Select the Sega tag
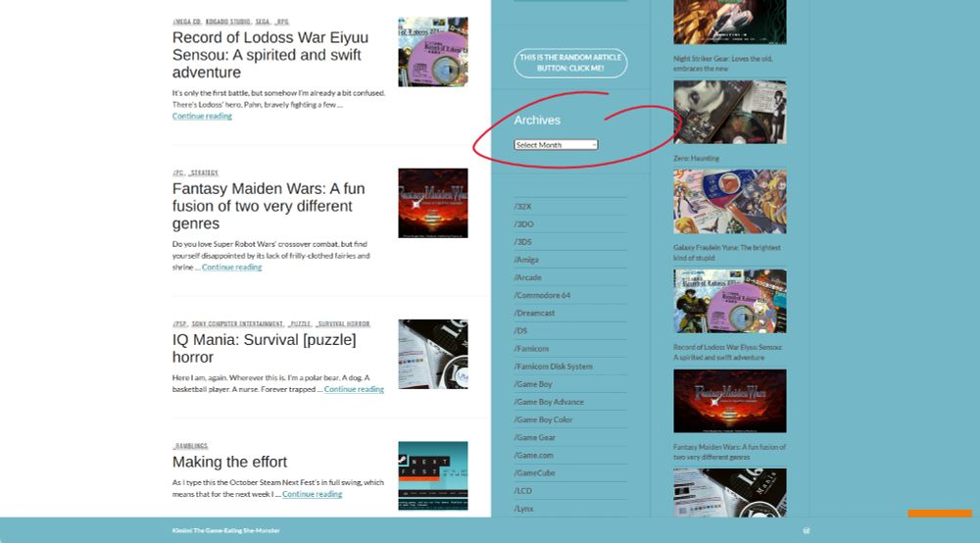Image resolution: width=980 pixels, height=543 pixels. coord(263,22)
